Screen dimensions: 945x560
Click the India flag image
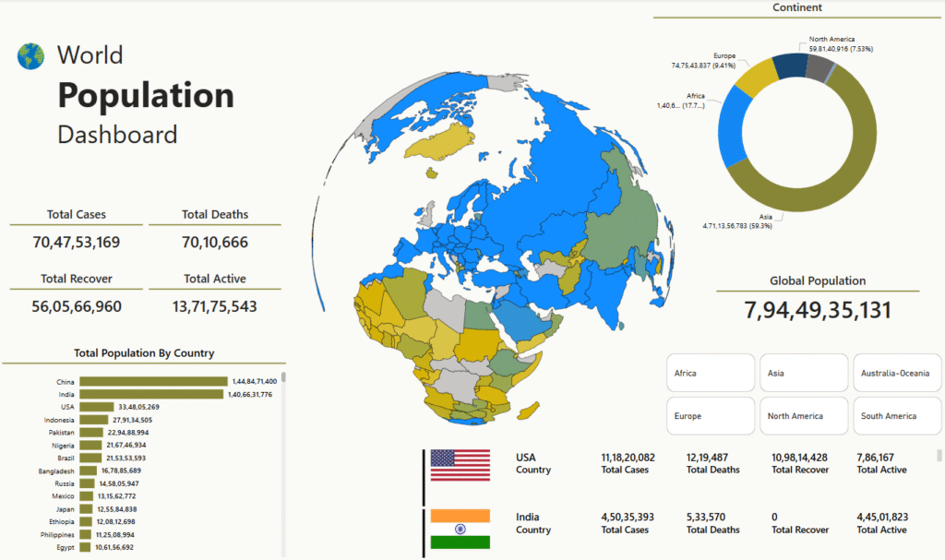[x=460, y=529]
